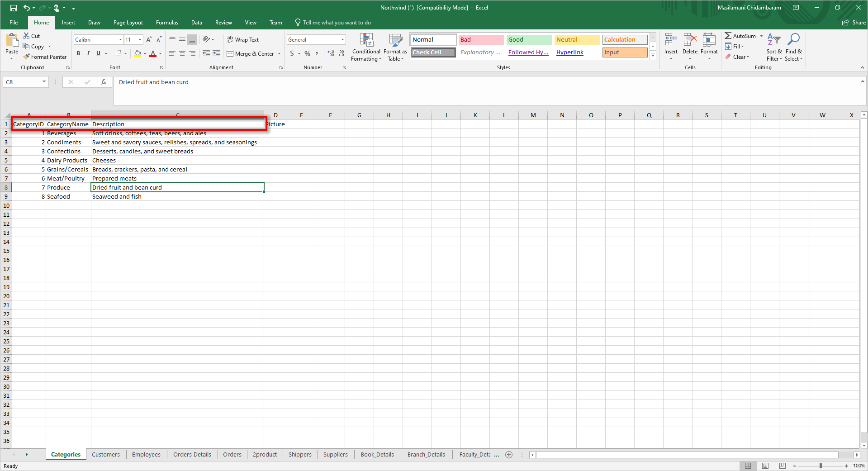Apply bold formatting to the selection
Viewport: 868px width, 471px height.
pyautogui.click(x=78, y=53)
